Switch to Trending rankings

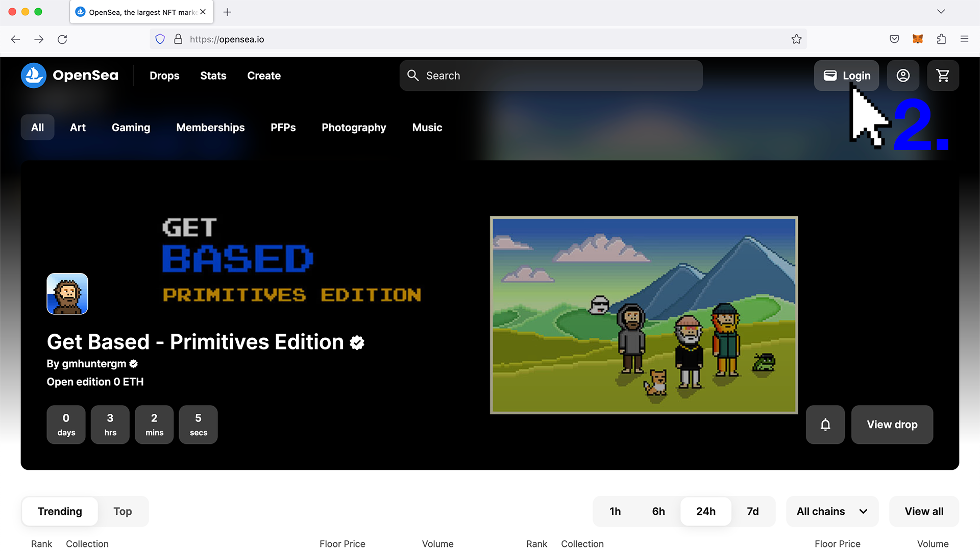[60, 511]
